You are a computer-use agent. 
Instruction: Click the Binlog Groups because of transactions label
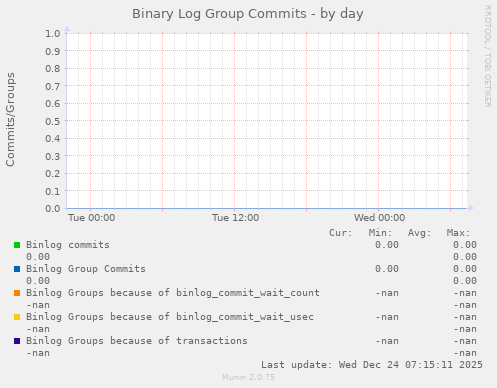click(x=137, y=341)
